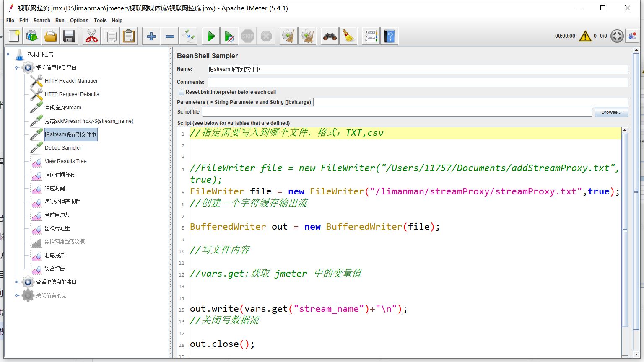Viewport: 644px width, 362px height.
Task: Click the Search binoculars icon
Action: pos(330,36)
